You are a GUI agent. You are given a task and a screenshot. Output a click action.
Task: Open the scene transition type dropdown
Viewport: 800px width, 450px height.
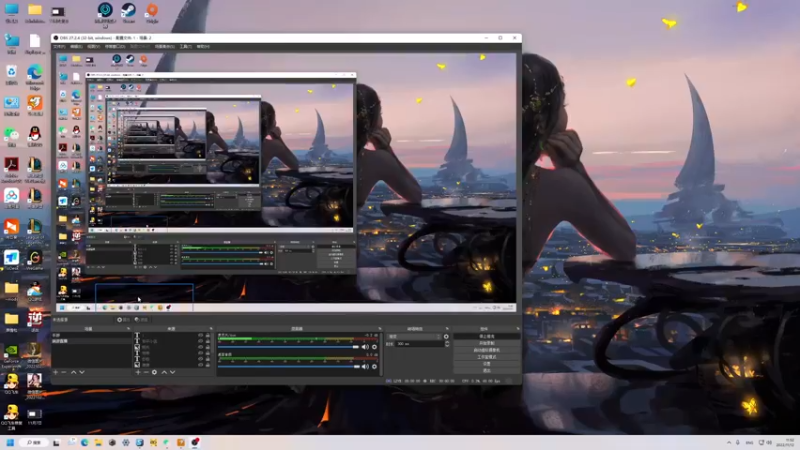click(x=414, y=337)
